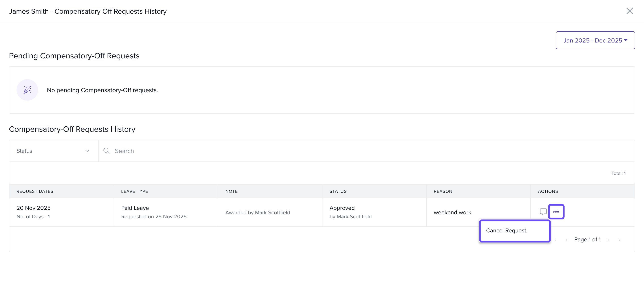Click the REQUEST DATES column header

pyautogui.click(x=35, y=191)
